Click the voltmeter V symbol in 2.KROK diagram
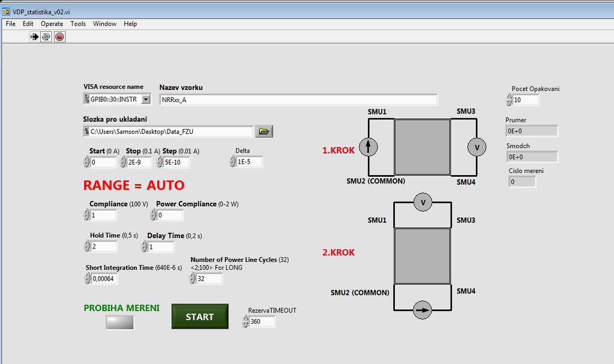Screen dimensions: 614x364 pyautogui.click(x=423, y=202)
